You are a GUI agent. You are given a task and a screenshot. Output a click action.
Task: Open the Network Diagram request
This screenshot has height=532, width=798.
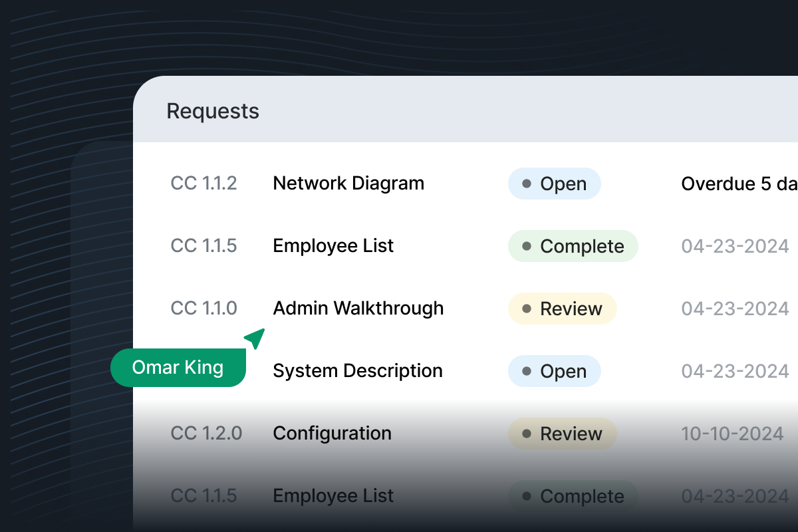(348, 183)
